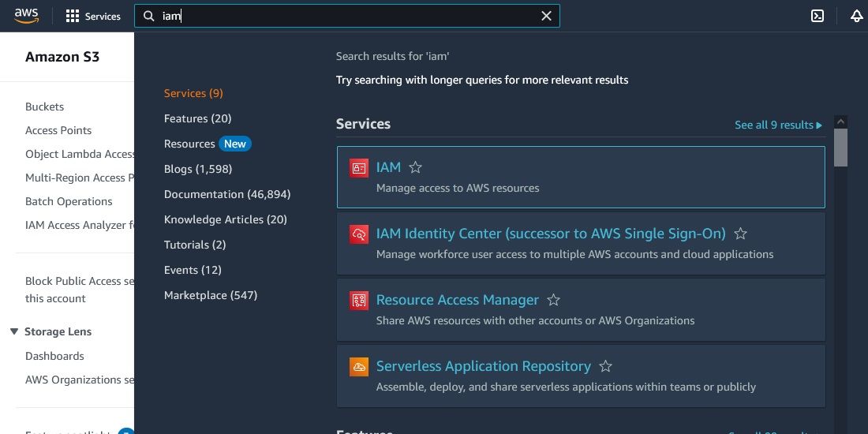Open the CloudShell terminal icon
This screenshot has width=868, height=434.
pyautogui.click(x=818, y=16)
